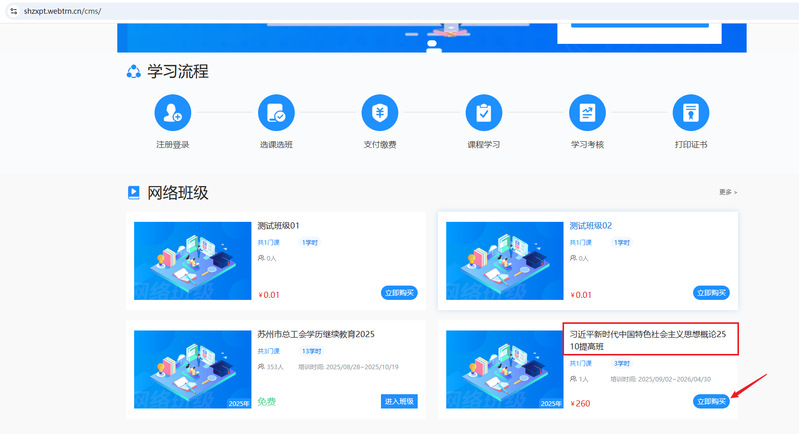Expand more classes via 更多 link
799x434 pixels.
727,192
